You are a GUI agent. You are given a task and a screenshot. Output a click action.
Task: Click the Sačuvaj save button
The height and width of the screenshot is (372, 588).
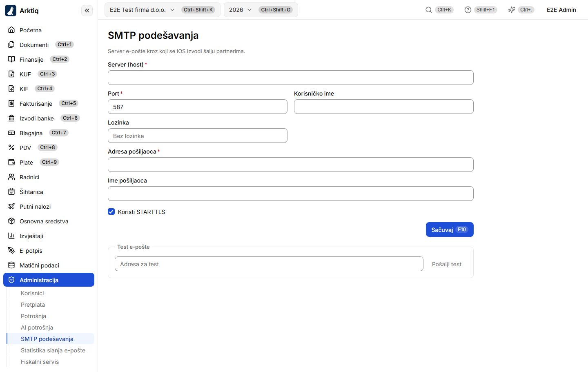(450, 229)
